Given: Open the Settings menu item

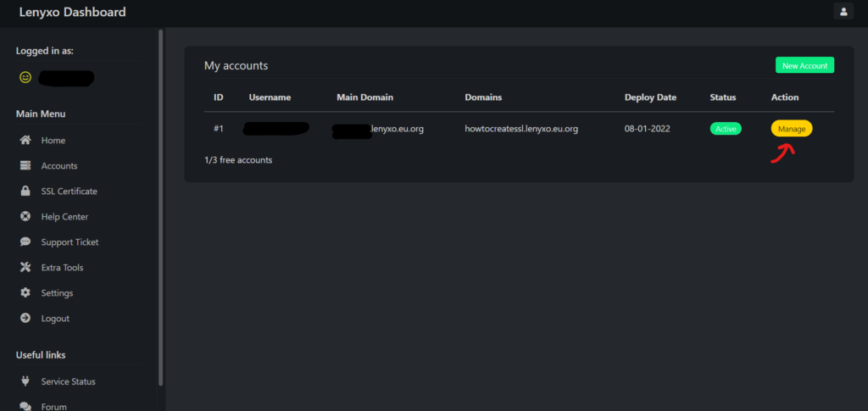Looking at the screenshot, I should pos(57,293).
